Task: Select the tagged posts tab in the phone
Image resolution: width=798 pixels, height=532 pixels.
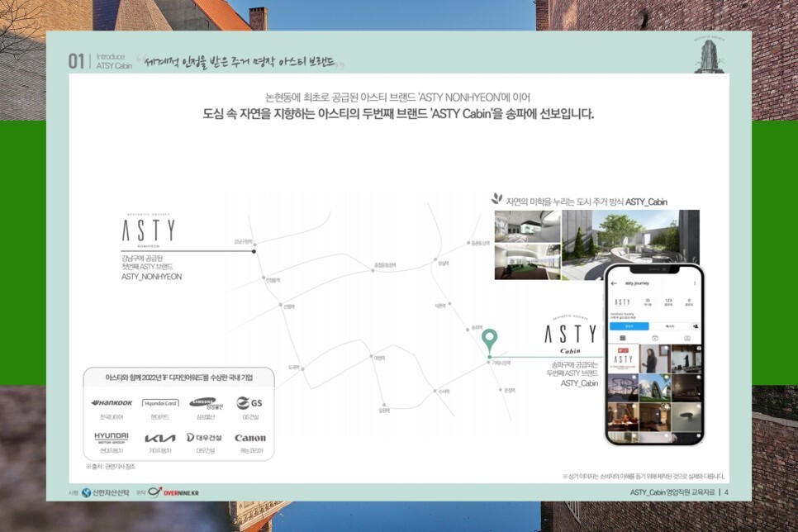Action: click(687, 338)
